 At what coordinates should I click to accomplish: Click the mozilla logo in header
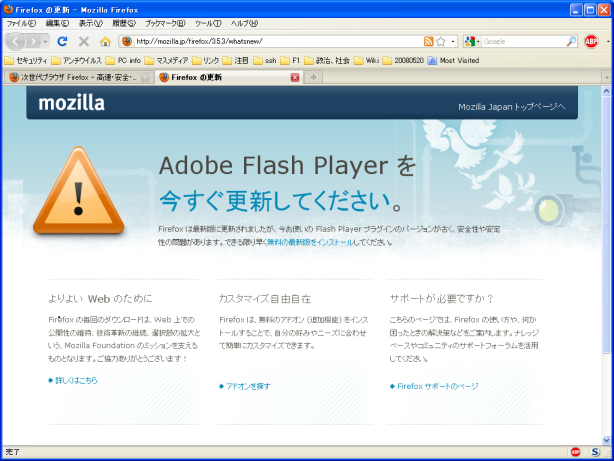(71, 103)
